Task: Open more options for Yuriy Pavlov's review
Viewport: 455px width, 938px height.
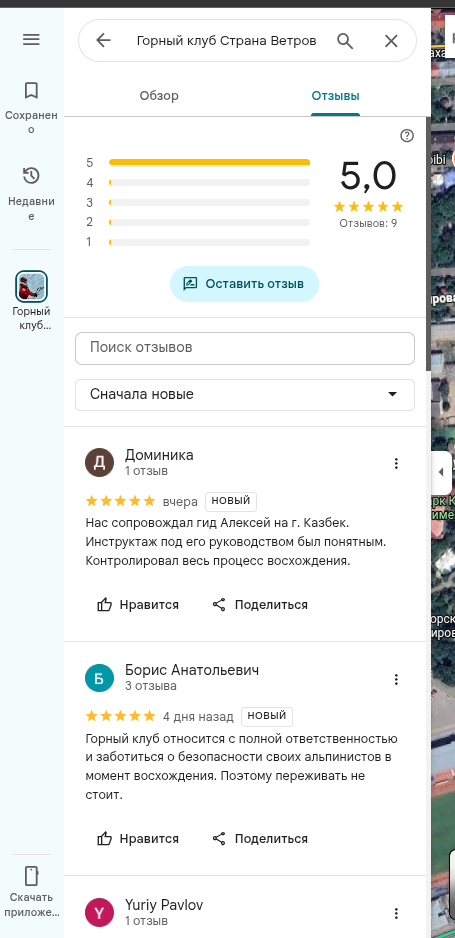Action: tap(396, 913)
